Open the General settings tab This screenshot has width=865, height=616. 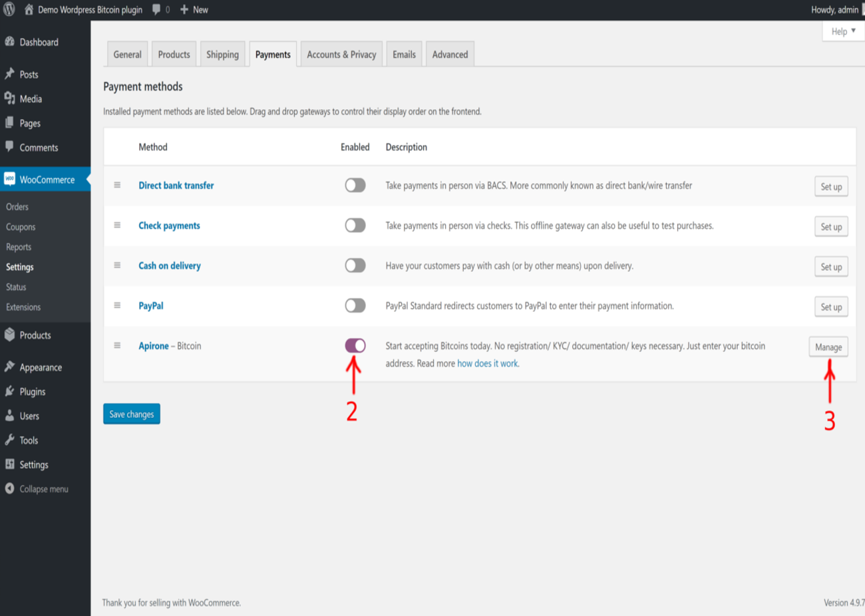coord(127,55)
